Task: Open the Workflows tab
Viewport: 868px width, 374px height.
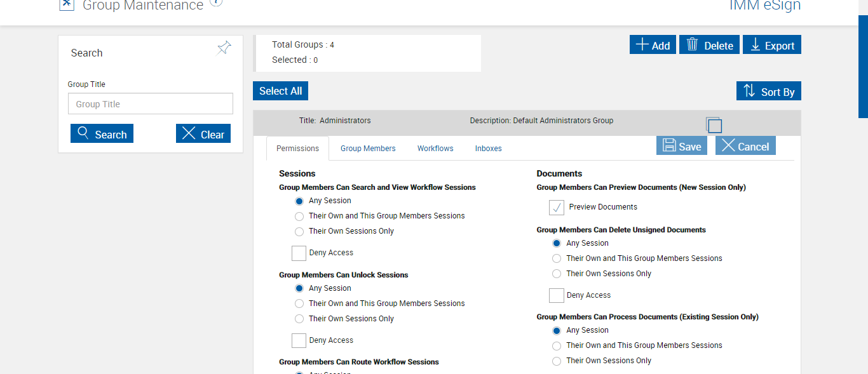Action: tap(435, 149)
